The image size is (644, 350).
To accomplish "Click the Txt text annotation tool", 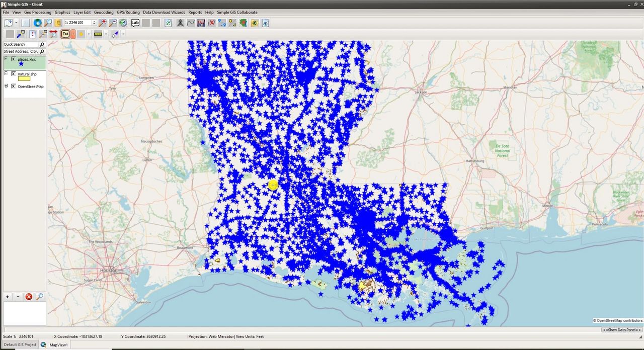I will 65,34.
